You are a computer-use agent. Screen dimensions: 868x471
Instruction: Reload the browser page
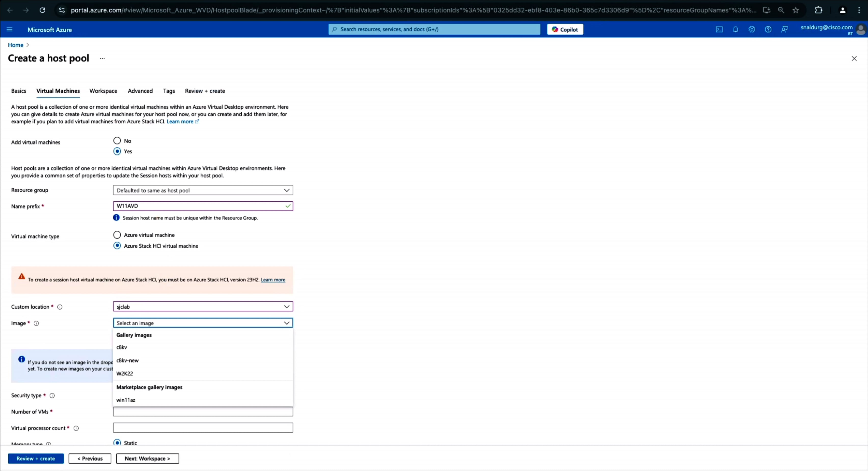[x=43, y=10]
